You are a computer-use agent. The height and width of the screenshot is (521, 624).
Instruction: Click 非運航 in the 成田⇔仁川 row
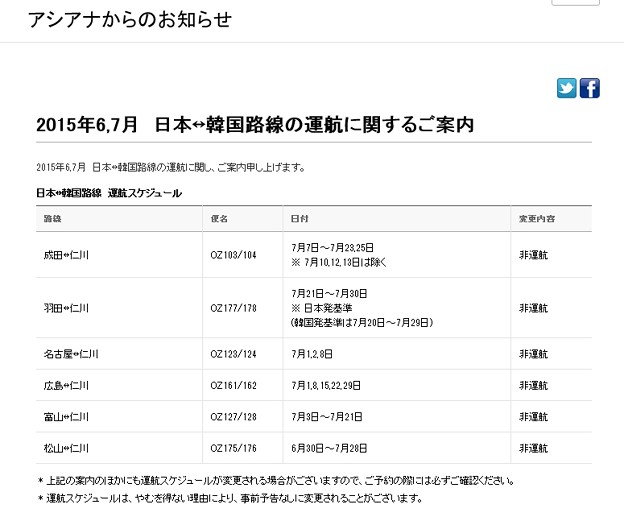[533, 255]
